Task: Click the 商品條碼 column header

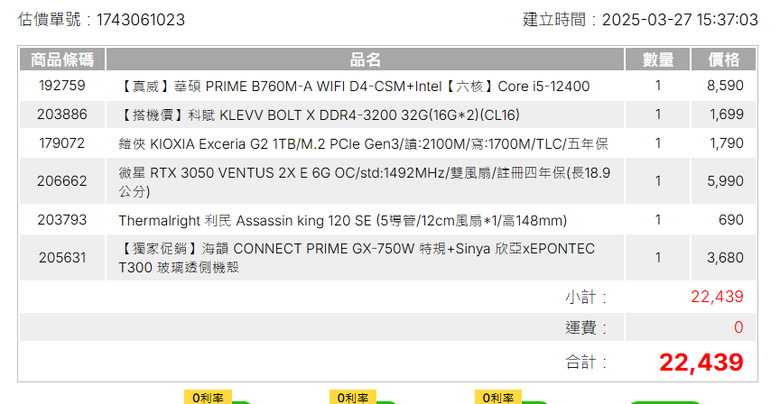Action: click(x=62, y=60)
